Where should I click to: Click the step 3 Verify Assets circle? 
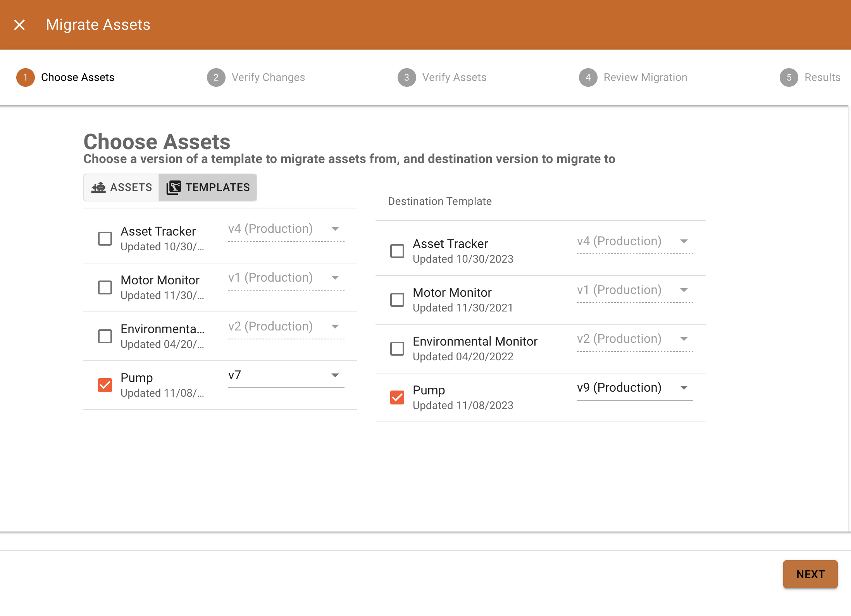pos(407,77)
